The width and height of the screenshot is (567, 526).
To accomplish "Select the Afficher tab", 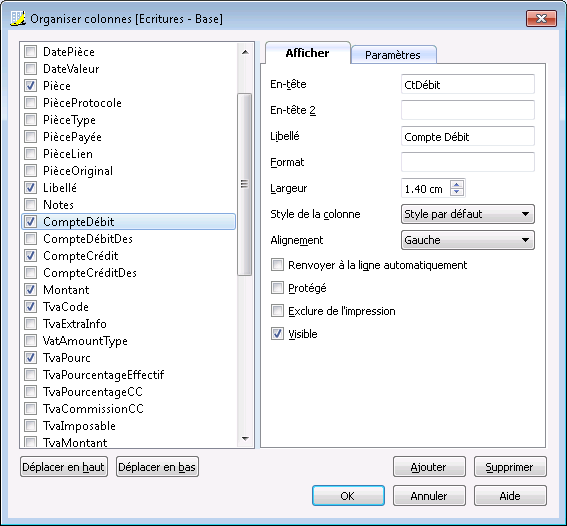I will click(307, 53).
